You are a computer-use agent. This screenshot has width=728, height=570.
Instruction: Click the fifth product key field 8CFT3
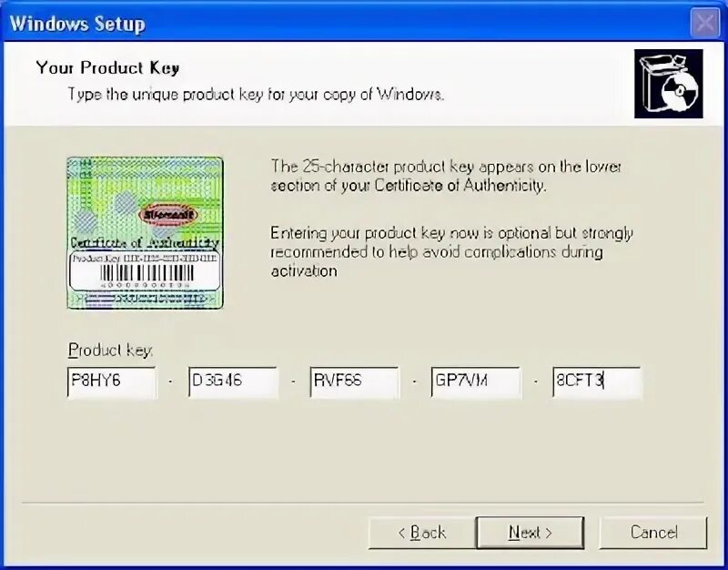597,382
